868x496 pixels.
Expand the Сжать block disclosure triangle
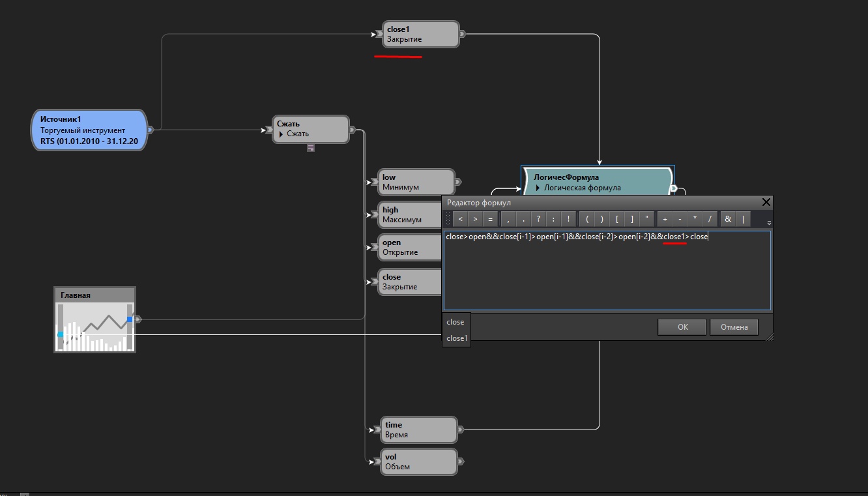tap(281, 134)
